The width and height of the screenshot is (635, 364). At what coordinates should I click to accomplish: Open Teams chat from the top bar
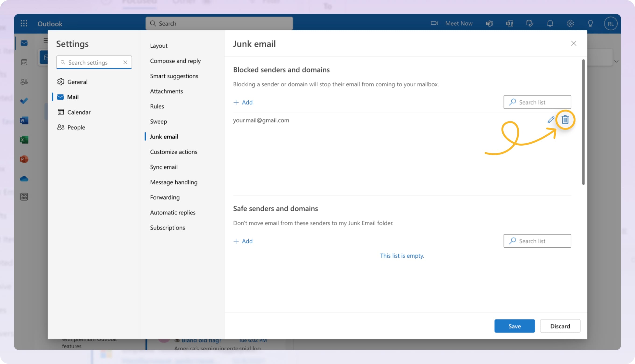(x=489, y=23)
